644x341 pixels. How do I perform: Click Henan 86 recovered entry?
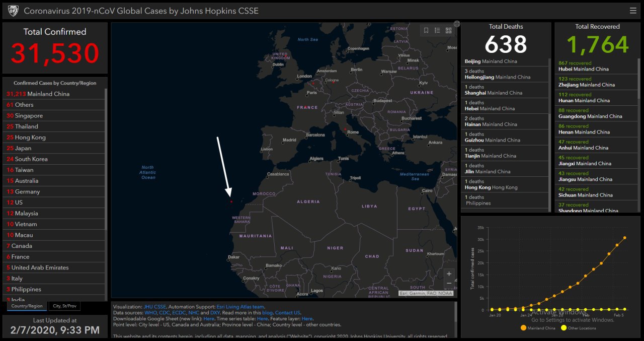point(597,129)
